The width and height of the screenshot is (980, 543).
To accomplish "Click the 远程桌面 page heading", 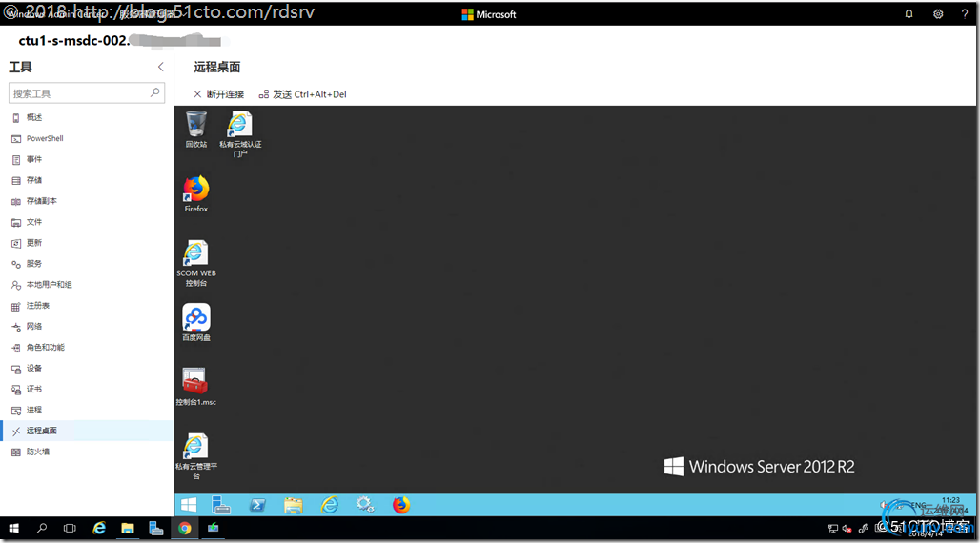I will point(216,67).
